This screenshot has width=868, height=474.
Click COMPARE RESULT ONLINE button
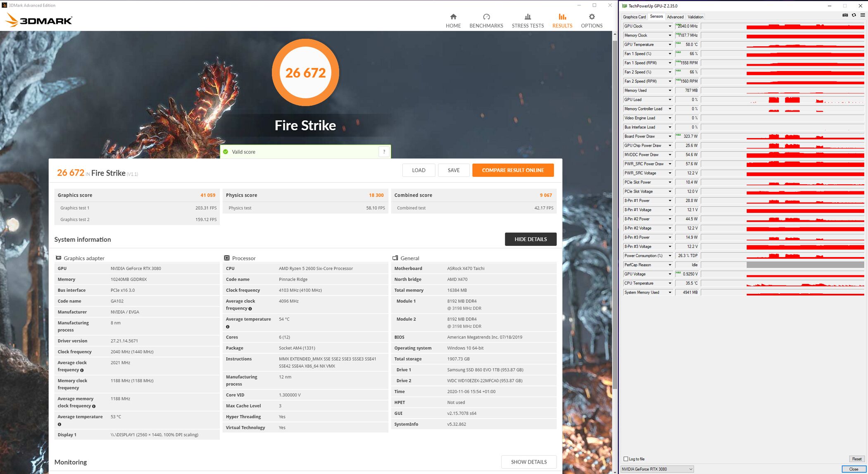513,170
